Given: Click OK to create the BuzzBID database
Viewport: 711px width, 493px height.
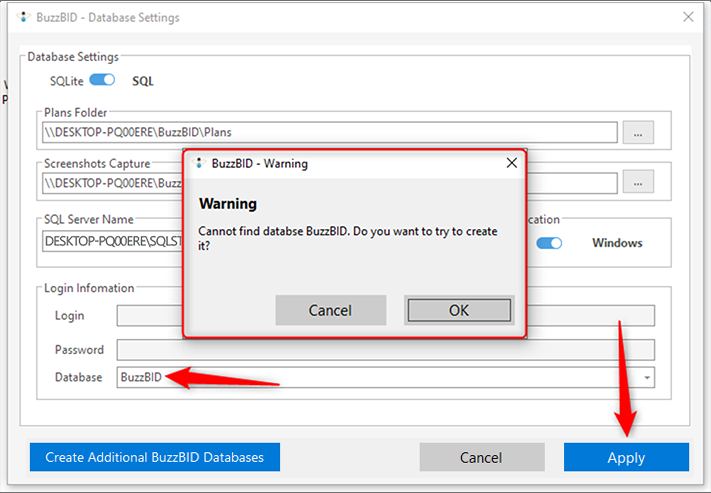Looking at the screenshot, I should 458,310.
